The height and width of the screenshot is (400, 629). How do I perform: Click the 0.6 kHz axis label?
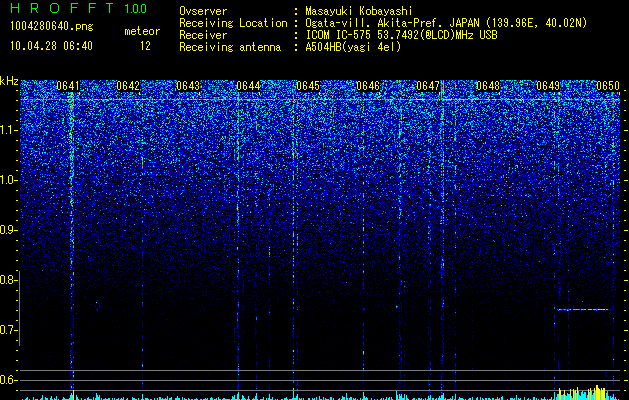(8, 380)
